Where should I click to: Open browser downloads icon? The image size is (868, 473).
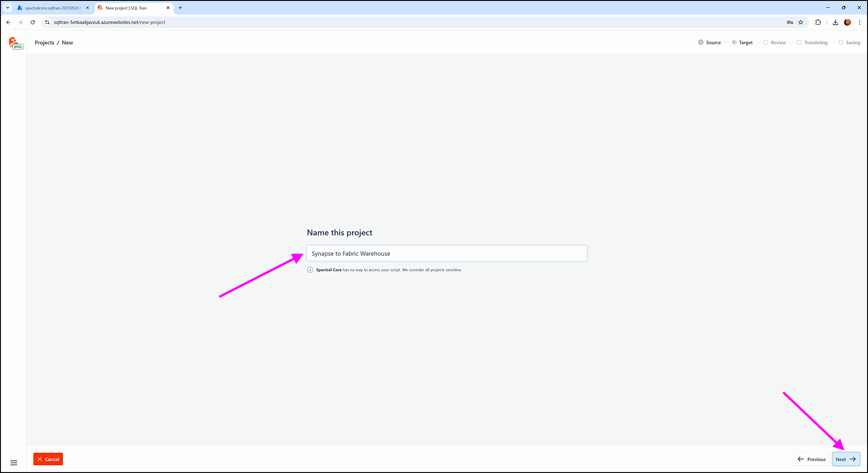click(835, 22)
